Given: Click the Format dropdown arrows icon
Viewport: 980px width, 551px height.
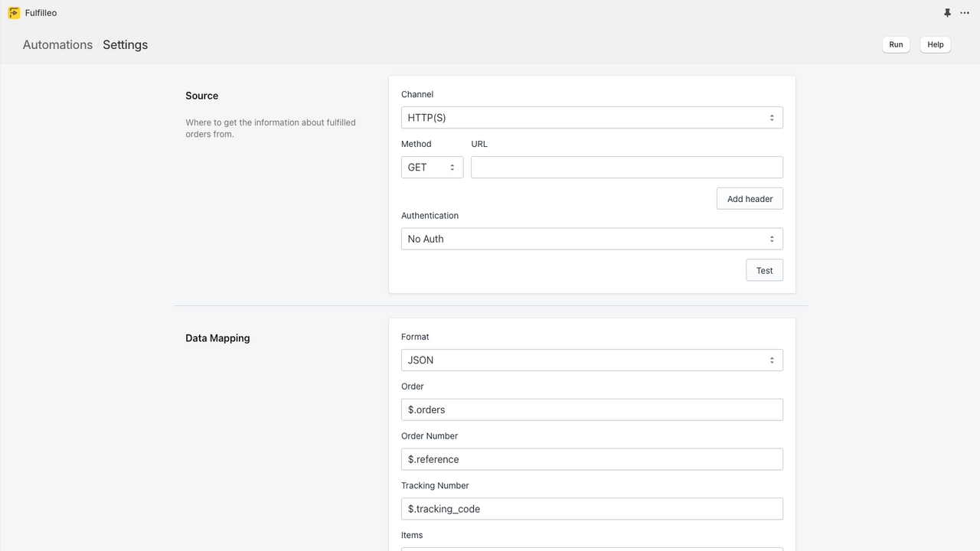Looking at the screenshot, I should click(x=772, y=360).
